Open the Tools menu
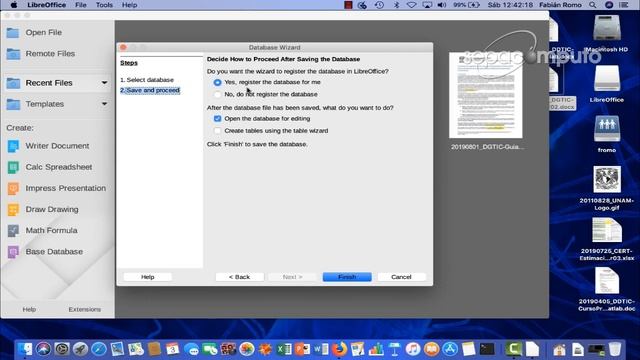Image resolution: width=640 pixels, height=360 pixels. [x=104, y=5]
